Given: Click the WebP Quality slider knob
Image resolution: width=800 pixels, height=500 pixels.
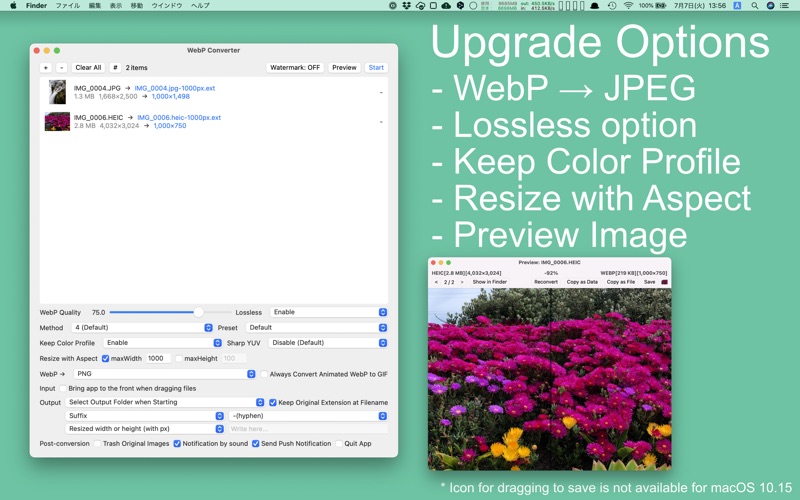Looking at the screenshot, I should (x=198, y=312).
